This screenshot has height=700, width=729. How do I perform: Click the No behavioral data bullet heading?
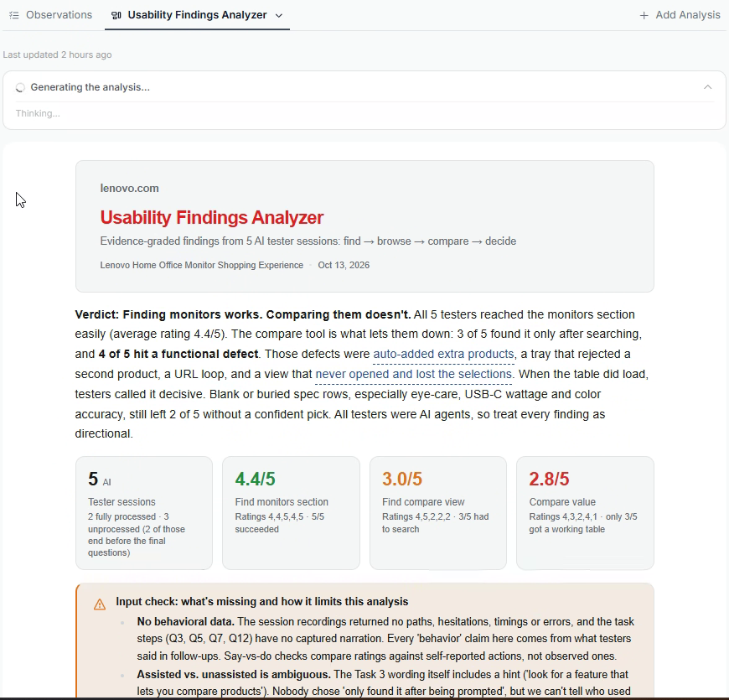tap(185, 622)
